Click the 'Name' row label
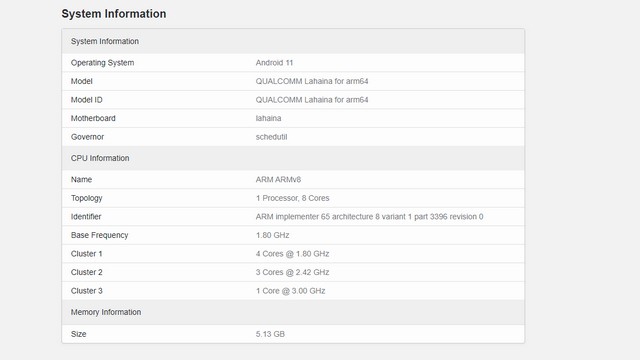 coord(81,180)
